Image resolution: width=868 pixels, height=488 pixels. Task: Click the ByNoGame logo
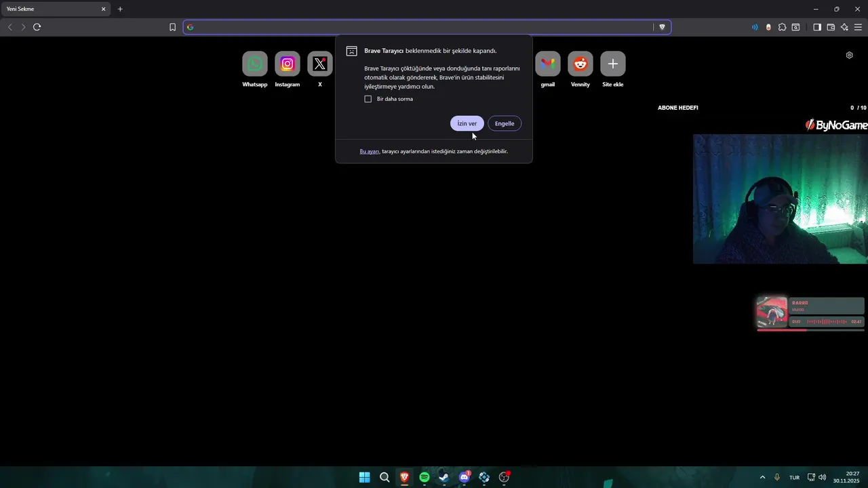pyautogui.click(x=836, y=125)
